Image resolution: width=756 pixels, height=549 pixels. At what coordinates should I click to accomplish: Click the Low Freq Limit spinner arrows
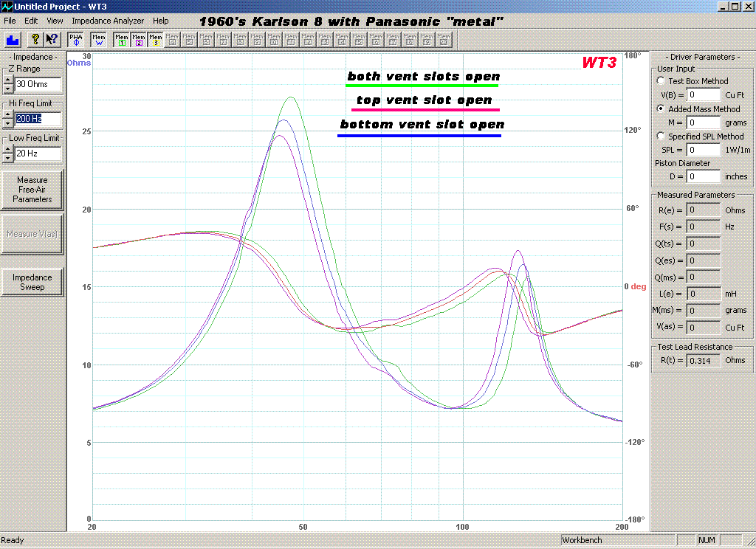tap(7, 153)
